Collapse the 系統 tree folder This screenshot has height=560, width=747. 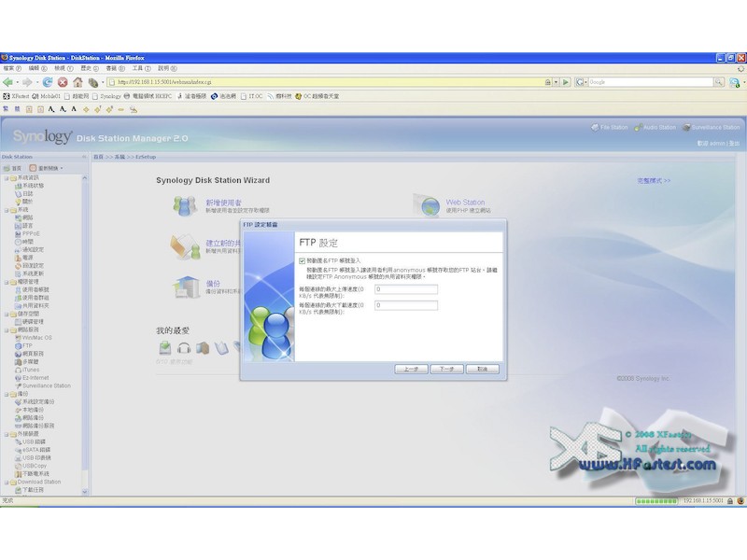(x=7, y=210)
